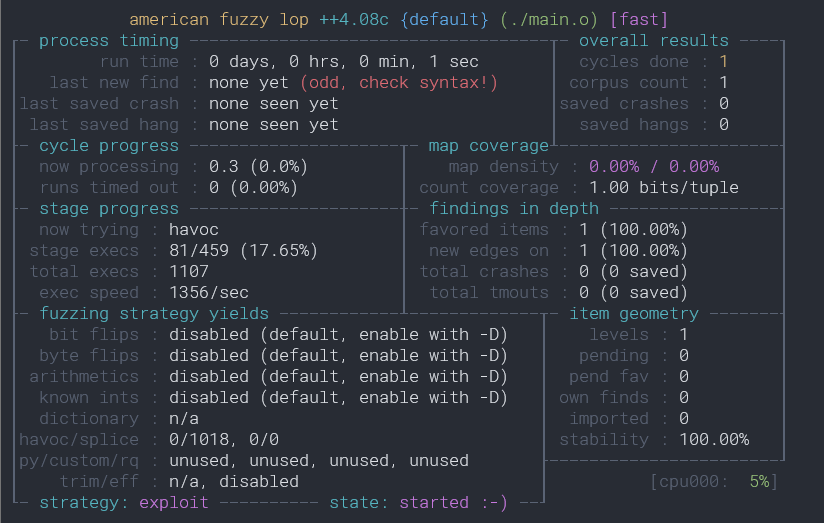Click the red "odd, check syntax!" warning
824x523 pixels.
point(398,82)
